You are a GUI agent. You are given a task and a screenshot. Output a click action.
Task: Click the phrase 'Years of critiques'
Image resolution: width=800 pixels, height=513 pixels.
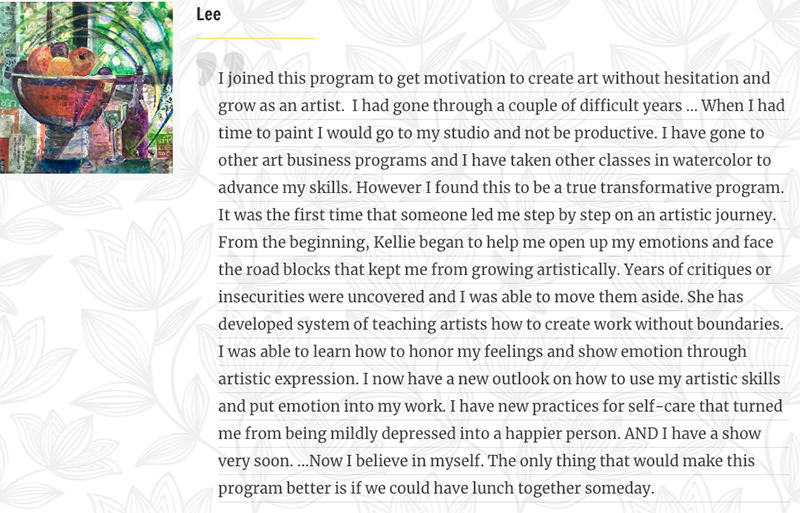[x=691, y=270]
